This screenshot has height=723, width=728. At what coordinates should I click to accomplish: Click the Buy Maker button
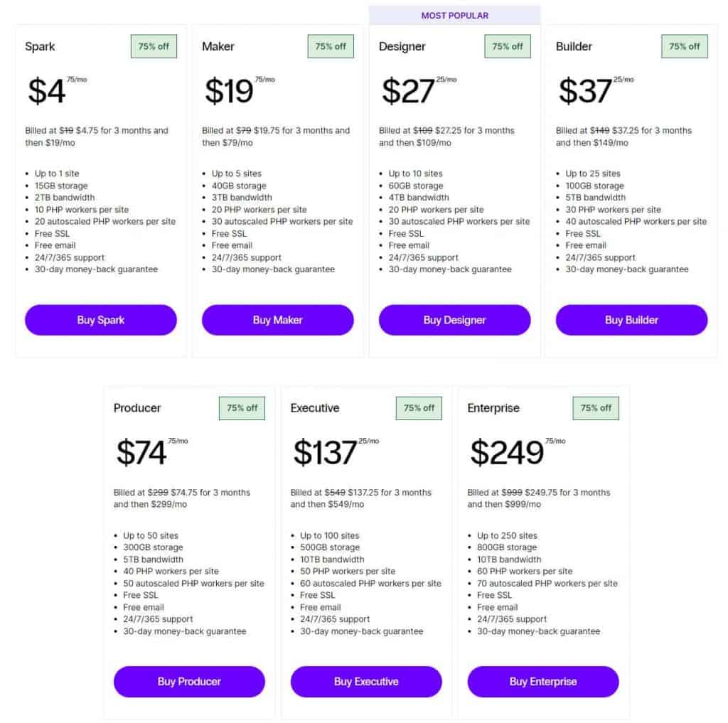pyautogui.click(x=277, y=320)
